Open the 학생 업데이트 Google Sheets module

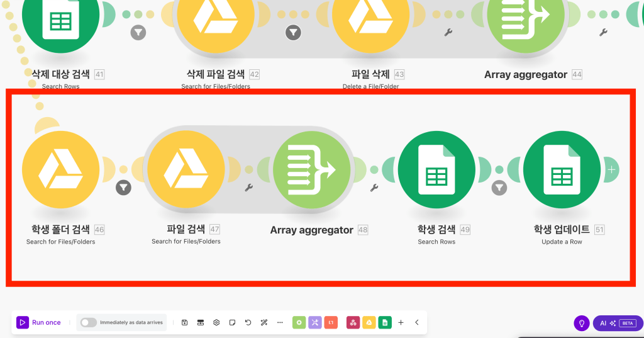pyautogui.click(x=562, y=169)
